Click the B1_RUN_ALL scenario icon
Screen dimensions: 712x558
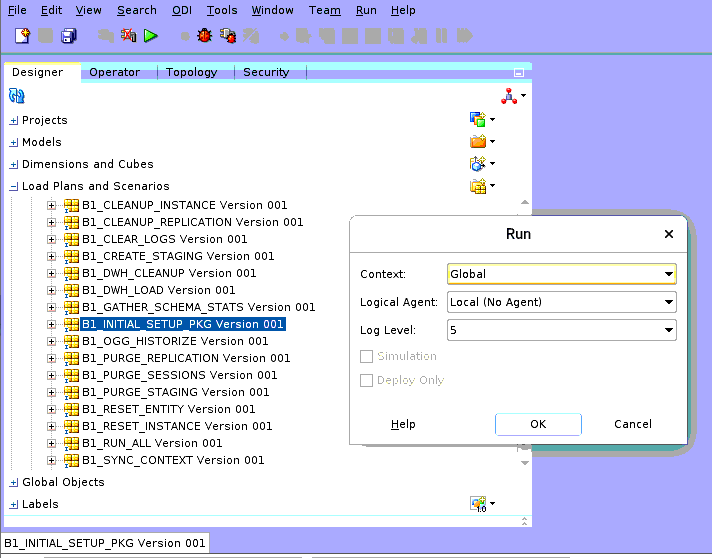pyautogui.click(x=71, y=443)
